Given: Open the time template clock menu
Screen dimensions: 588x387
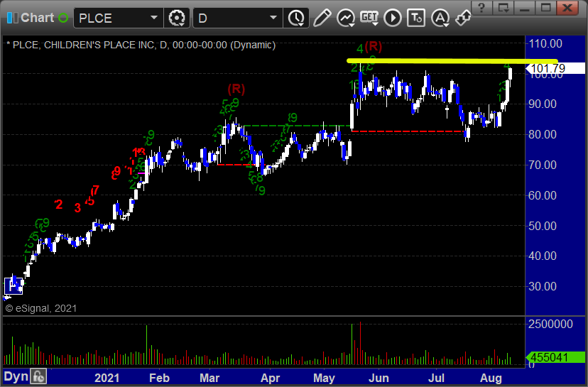Looking at the screenshot, I should coord(296,18).
